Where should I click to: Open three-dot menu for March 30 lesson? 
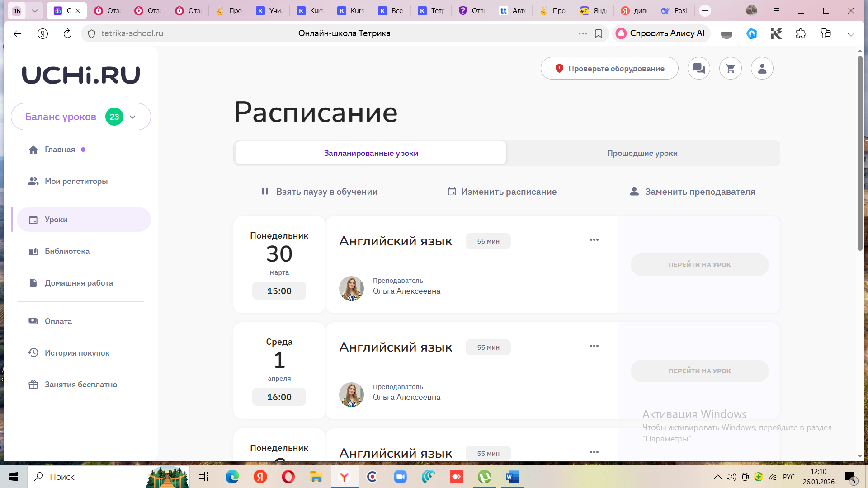[594, 240]
